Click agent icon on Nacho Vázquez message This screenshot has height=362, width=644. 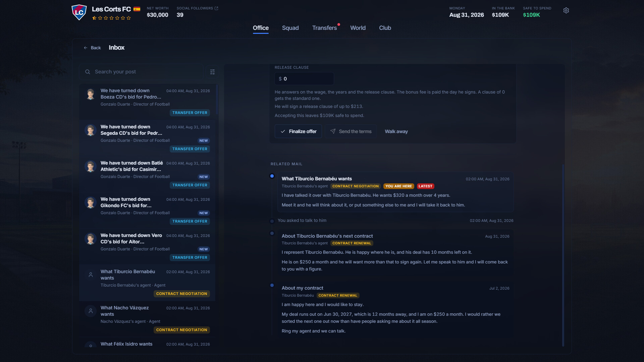tap(90, 311)
